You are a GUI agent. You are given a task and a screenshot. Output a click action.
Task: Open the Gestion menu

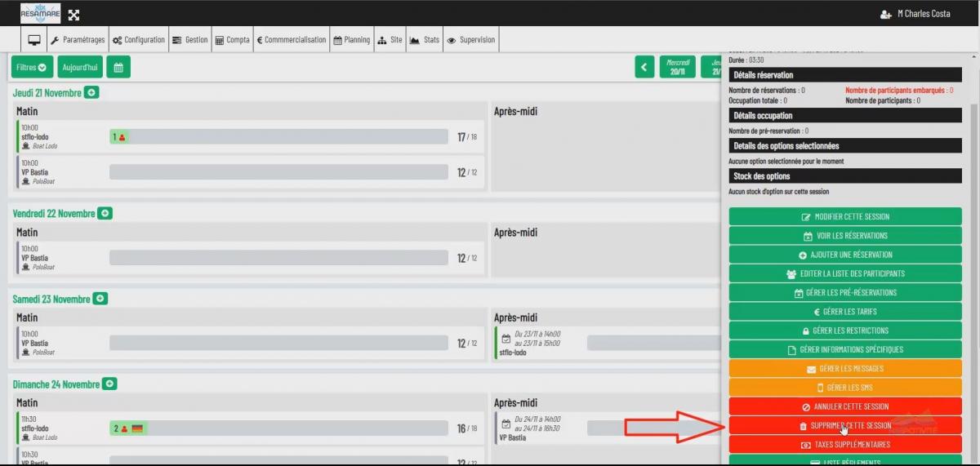(190, 40)
